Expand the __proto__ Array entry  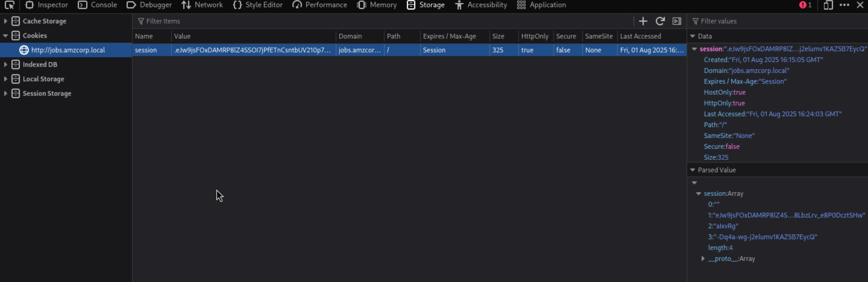(x=703, y=259)
